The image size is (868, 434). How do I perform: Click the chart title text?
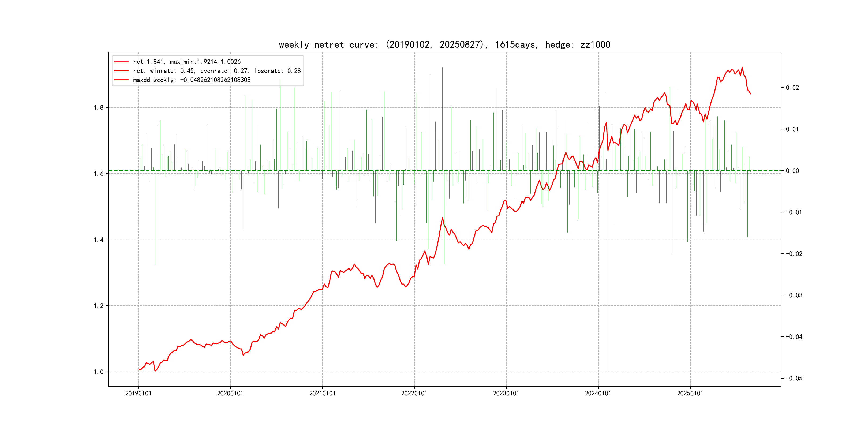click(444, 44)
